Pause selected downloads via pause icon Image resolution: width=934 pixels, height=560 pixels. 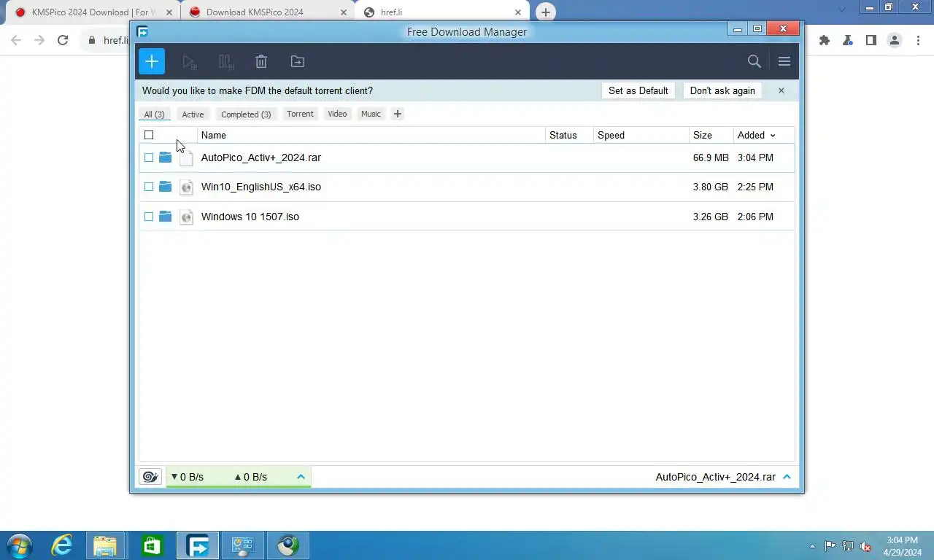click(x=226, y=62)
